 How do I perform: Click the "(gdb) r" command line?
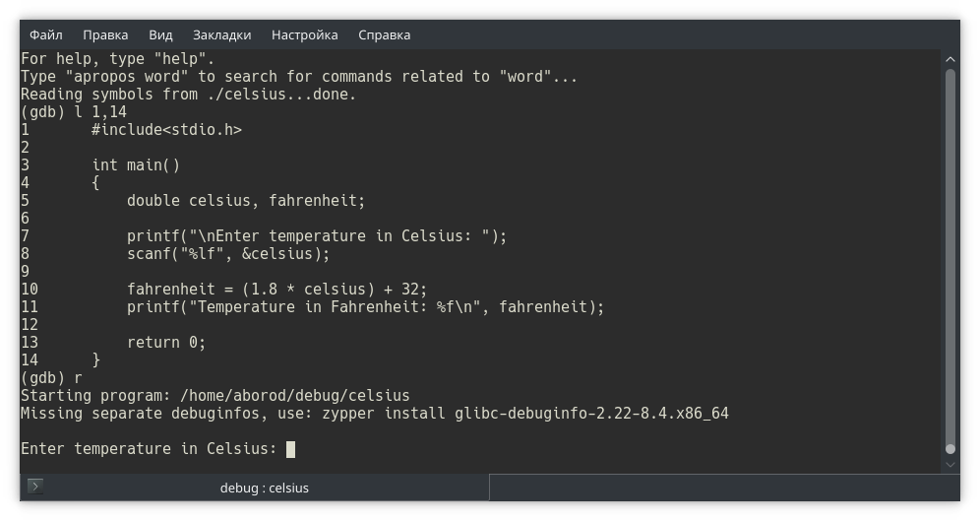click(51, 378)
